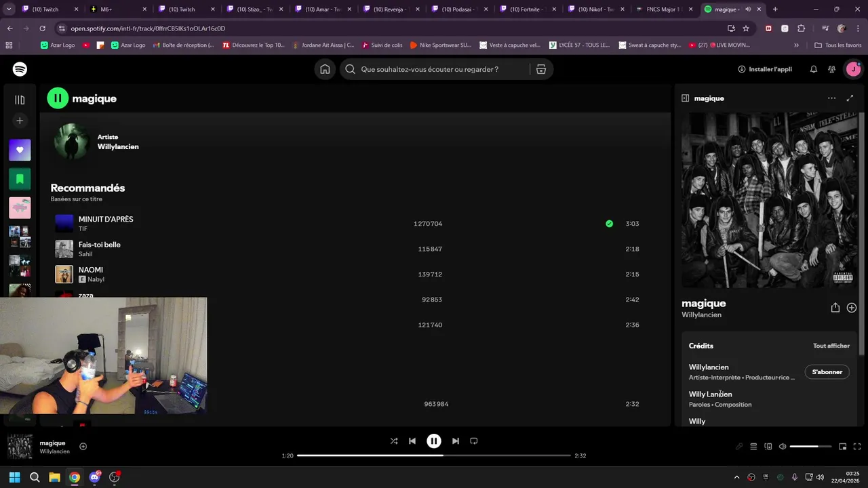Pause playback in the bottom bar
Screen dimensions: 868x488
point(434,441)
